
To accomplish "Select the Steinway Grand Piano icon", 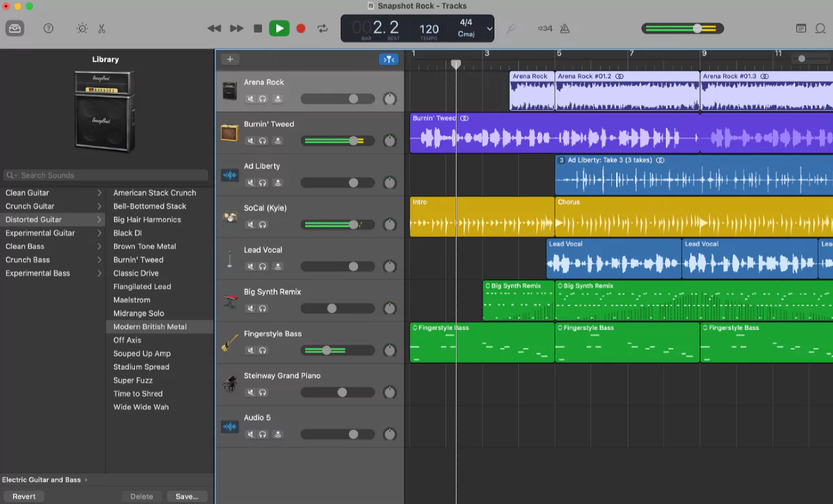I will [229, 384].
